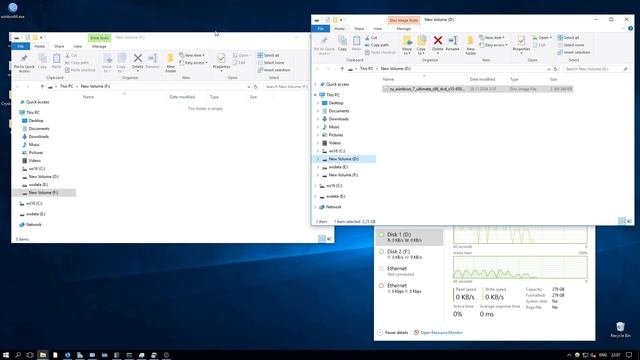
Task: Open Manage tab in New Volume (D:) window
Action: pyautogui.click(x=403, y=29)
